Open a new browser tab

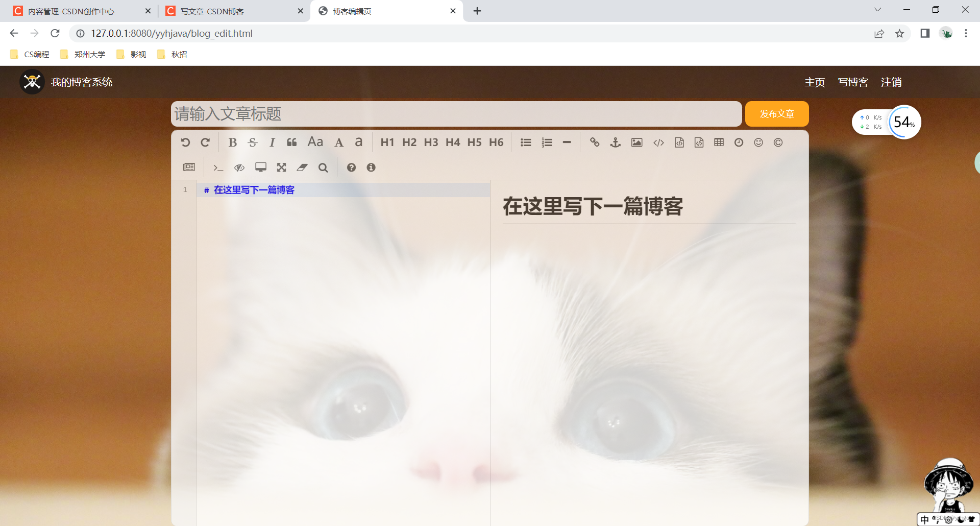[x=477, y=11]
